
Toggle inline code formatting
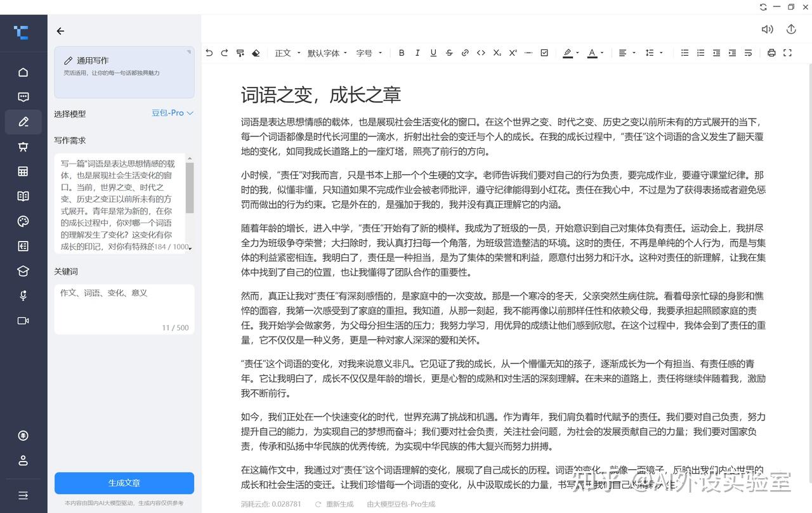[481, 53]
